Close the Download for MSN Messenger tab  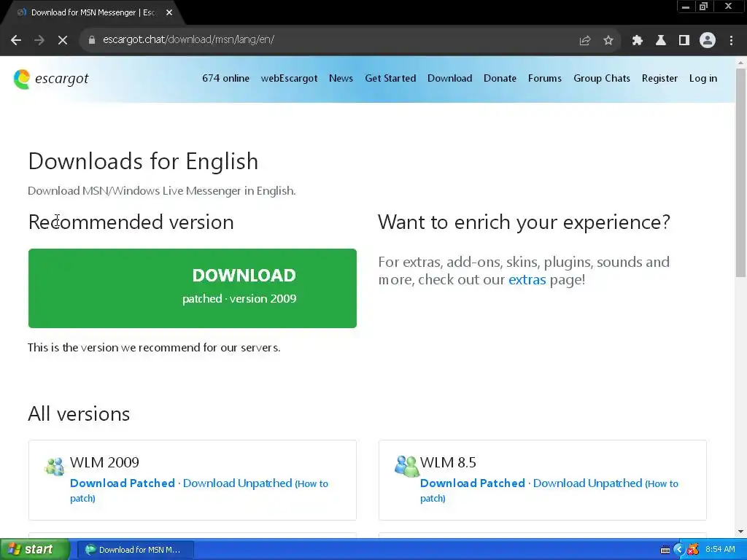169,13
